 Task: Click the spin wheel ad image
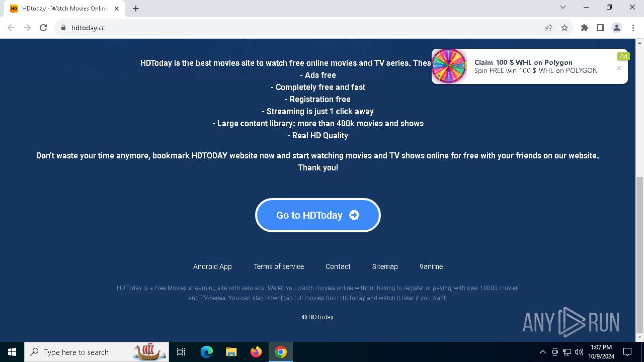tap(449, 66)
